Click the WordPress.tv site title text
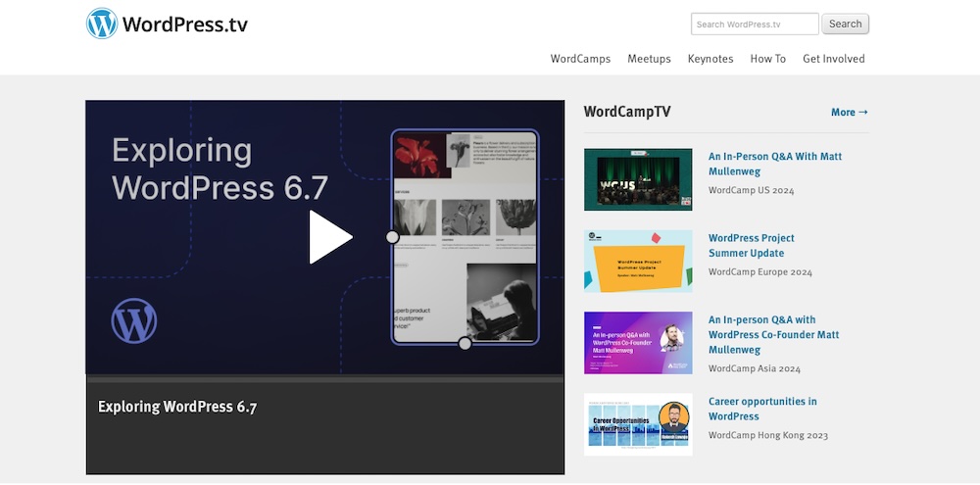Screen dimensions: 980x485 click(185, 24)
